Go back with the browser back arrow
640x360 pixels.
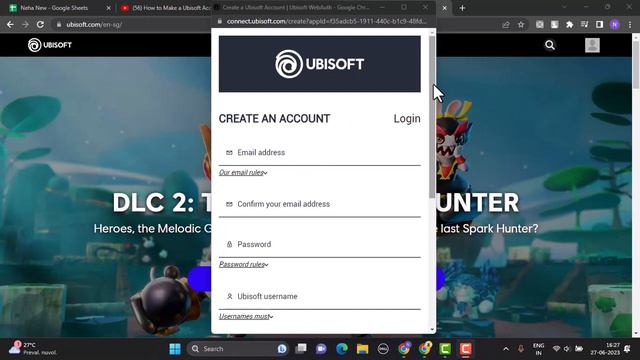click(10, 24)
